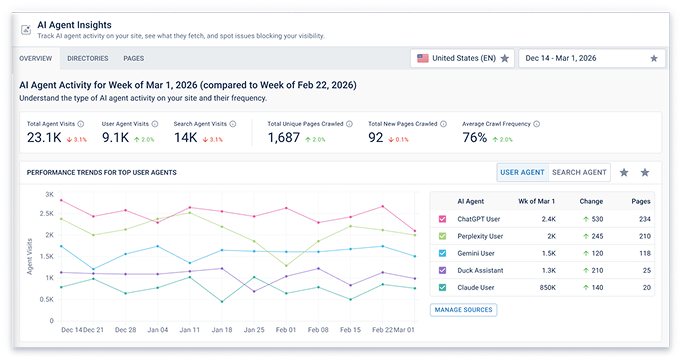Click the green up arrow beside 76%
Viewport: 683px width, 361px height.
click(x=495, y=140)
